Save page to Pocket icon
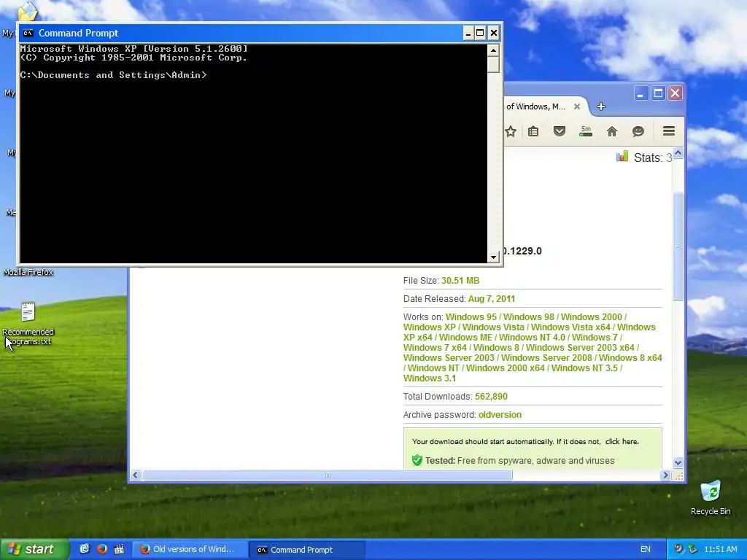This screenshot has height=560, width=747. pos(560,131)
